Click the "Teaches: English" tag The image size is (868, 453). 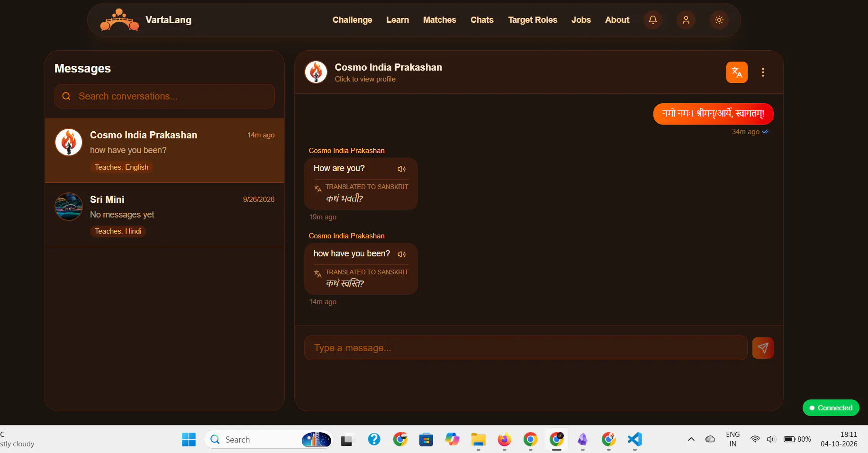[121, 167]
